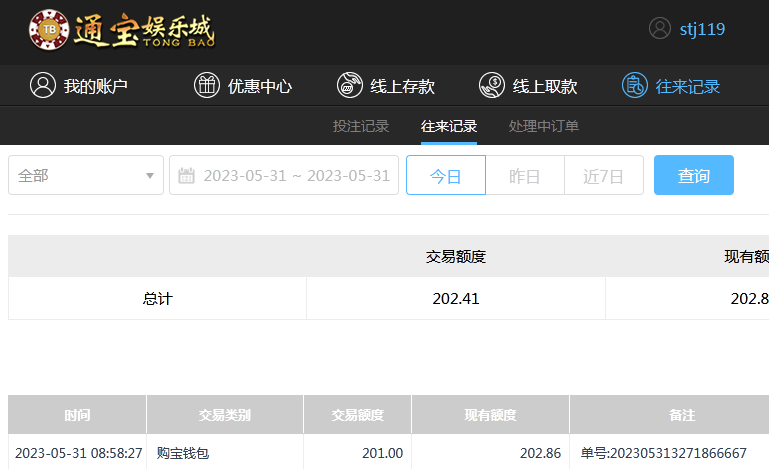The width and height of the screenshot is (769, 469).
Task: Click the 我的账户 person icon
Action: [42, 86]
